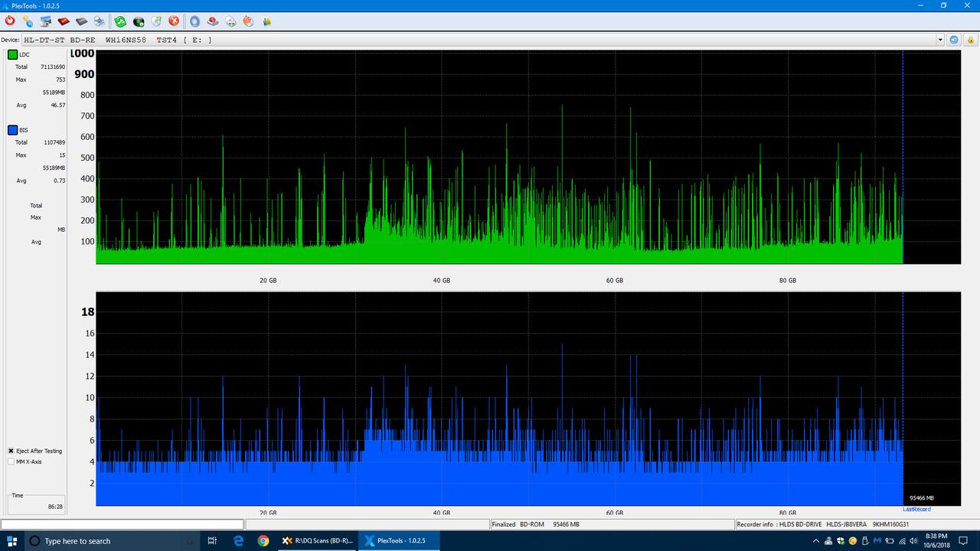The height and width of the screenshot is (551, 980).
Task: Expand the Device drive selection dropdown
Action: tap(940, 40)
